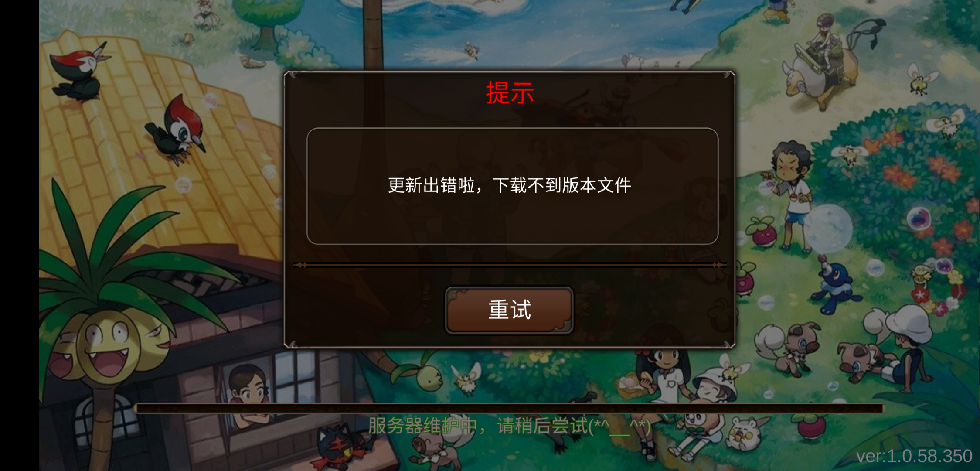Screen dimensions: 980x471
Task: Tap the professor blowing bubbles
Action: click(x=791, y=196)
